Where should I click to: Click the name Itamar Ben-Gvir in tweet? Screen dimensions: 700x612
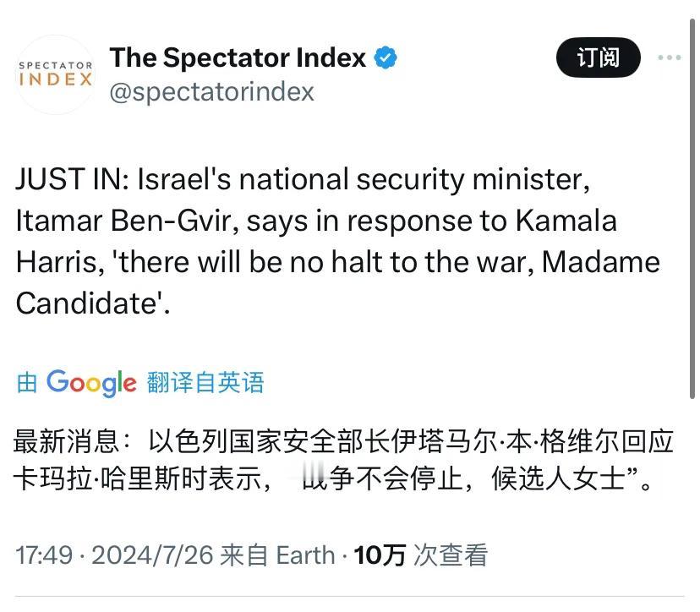click(143, 221)
